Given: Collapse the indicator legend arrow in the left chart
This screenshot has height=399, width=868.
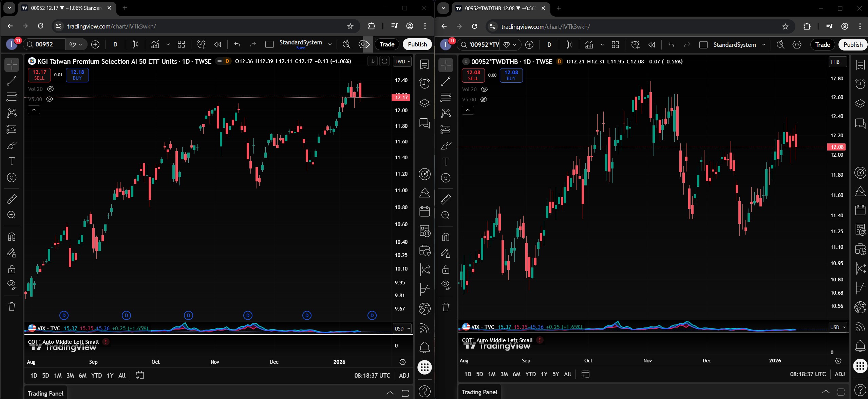Looking at the screenshot, I should click(34, 110).
